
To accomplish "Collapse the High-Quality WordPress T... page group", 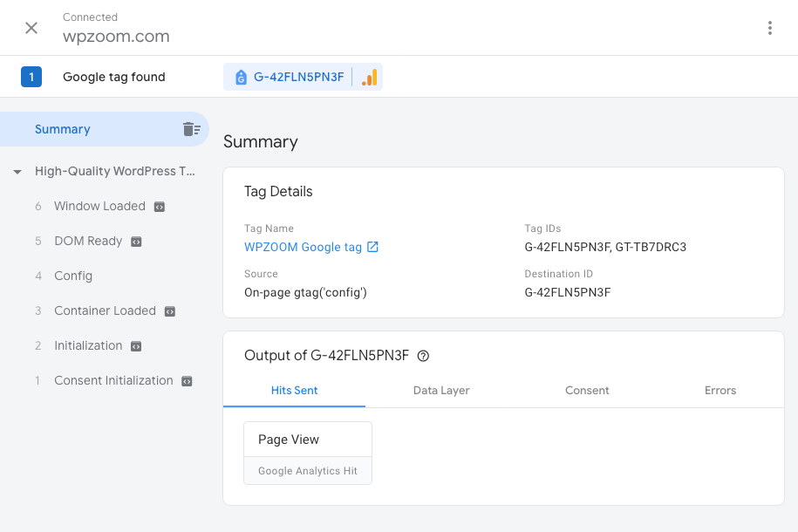I will tap(17, 172).
